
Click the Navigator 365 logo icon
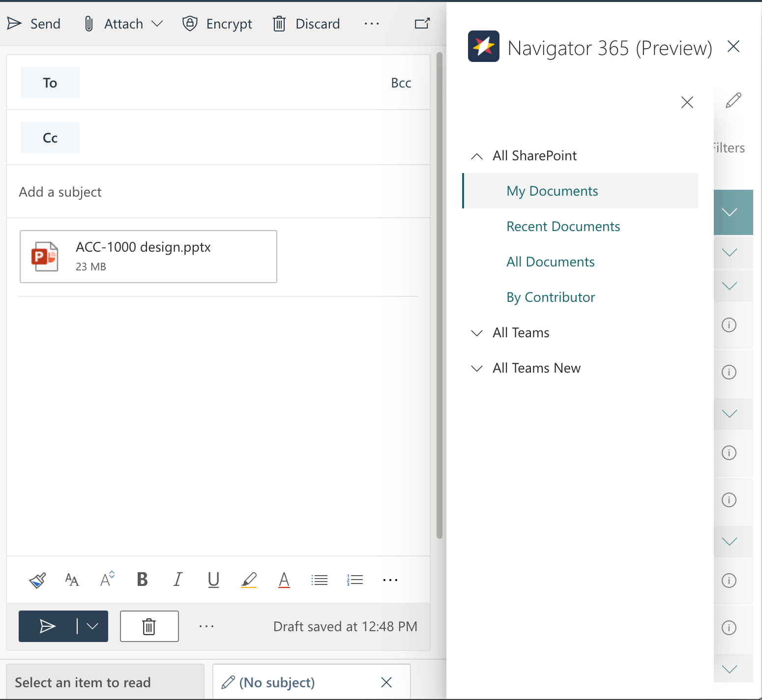click(484, 46)
